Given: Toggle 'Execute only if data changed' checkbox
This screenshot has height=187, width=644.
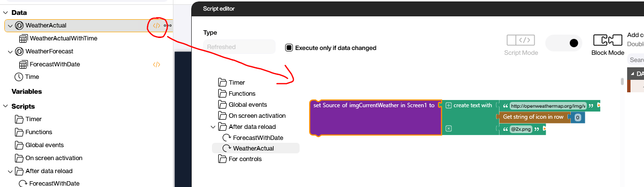Looking at the screenshot, I should tap(289, 48).
